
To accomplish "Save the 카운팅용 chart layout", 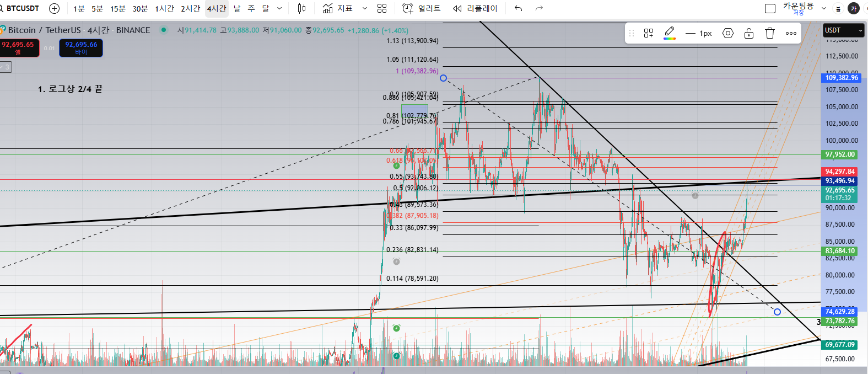I will (x=799, y=8).
